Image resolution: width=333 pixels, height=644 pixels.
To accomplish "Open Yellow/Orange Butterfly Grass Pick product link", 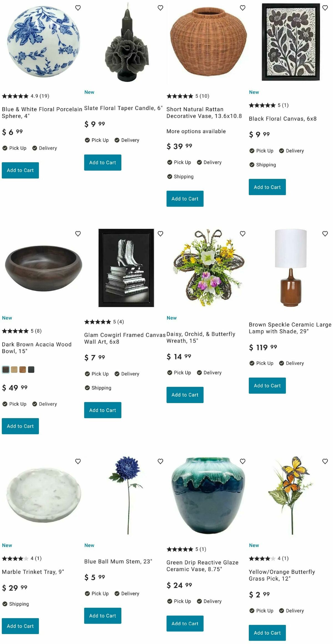I will [282, 575].
